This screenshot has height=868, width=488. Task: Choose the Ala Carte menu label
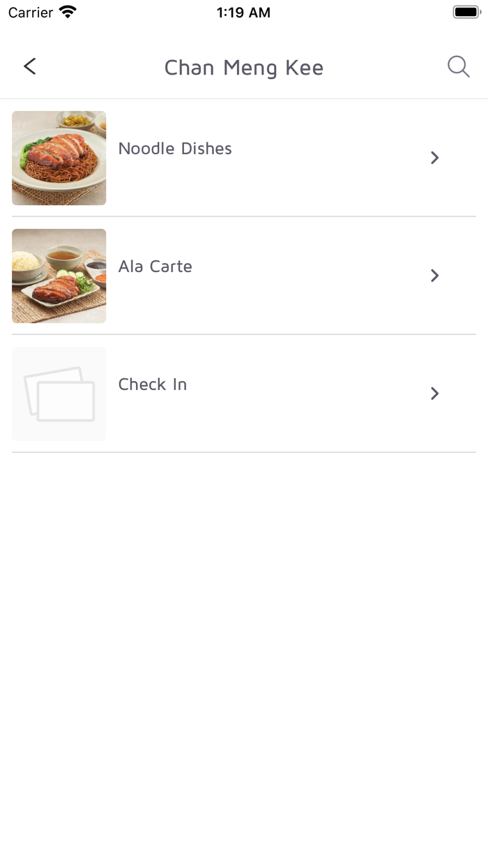click(155, 267)
